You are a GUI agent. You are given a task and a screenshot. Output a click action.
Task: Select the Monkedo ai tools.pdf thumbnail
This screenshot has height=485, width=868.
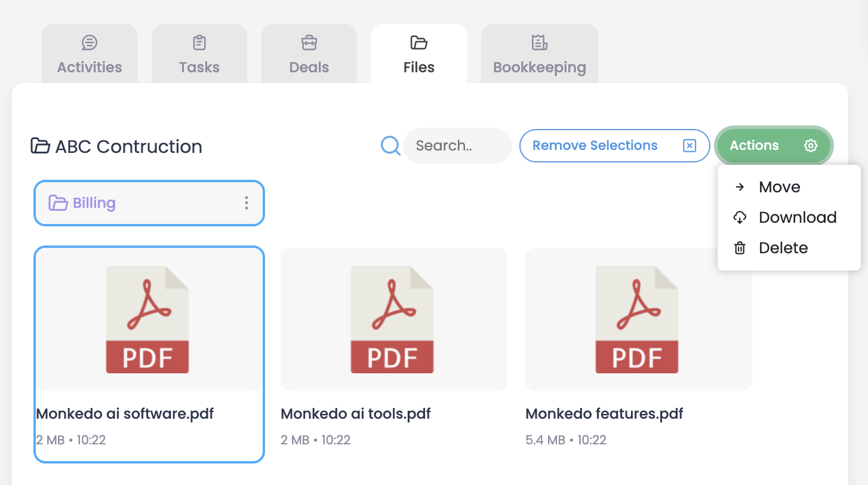393,320
